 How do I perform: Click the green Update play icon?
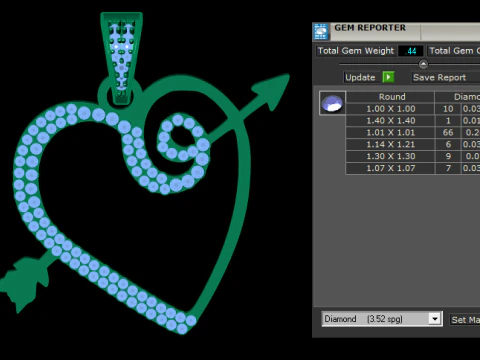point(388,77)
